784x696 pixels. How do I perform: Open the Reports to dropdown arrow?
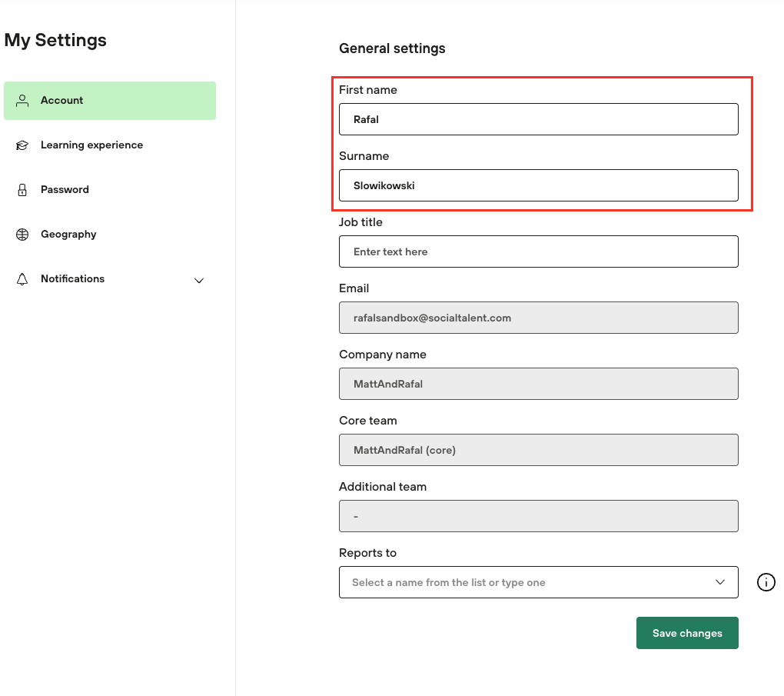point(720,582)
